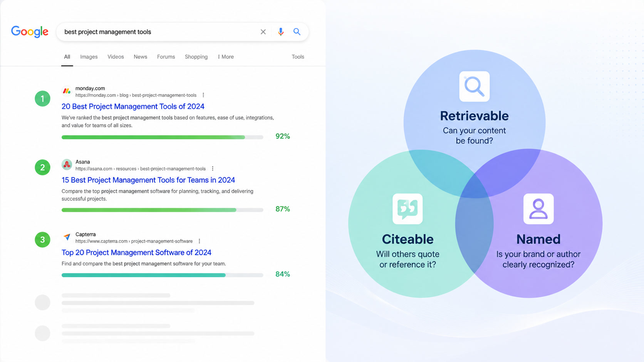This screenshot has width=644, height=362.
Task: Click the 87% progress bar
Action: (162, 210)
